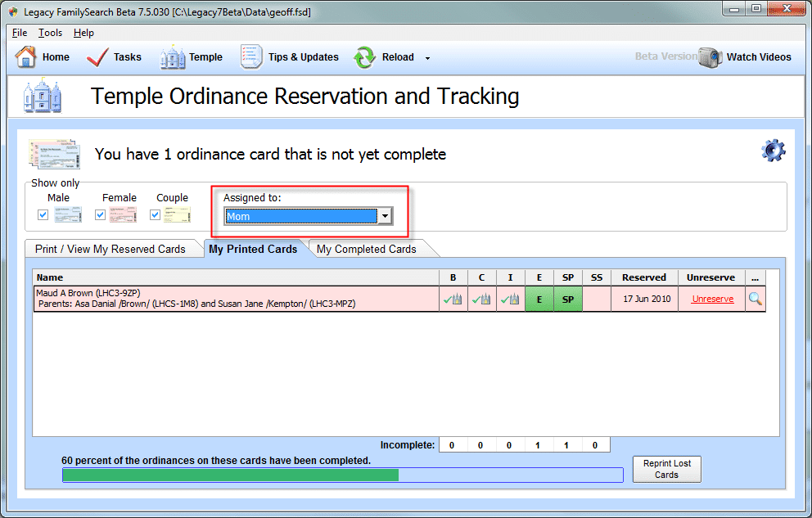Click the Watch Videos camcorder icon

(x=710, y=57)
